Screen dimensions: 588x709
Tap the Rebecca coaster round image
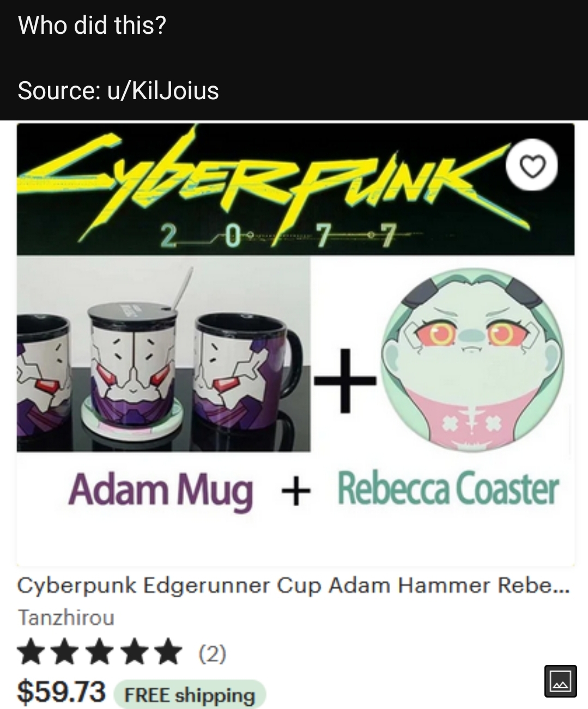[472, 360]
